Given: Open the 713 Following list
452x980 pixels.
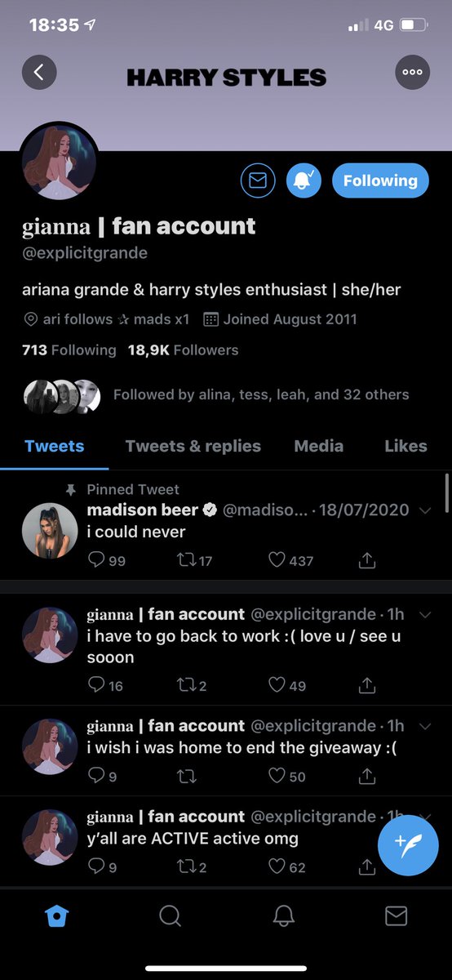Looking at the screenshot, I should tap(69, 350).
